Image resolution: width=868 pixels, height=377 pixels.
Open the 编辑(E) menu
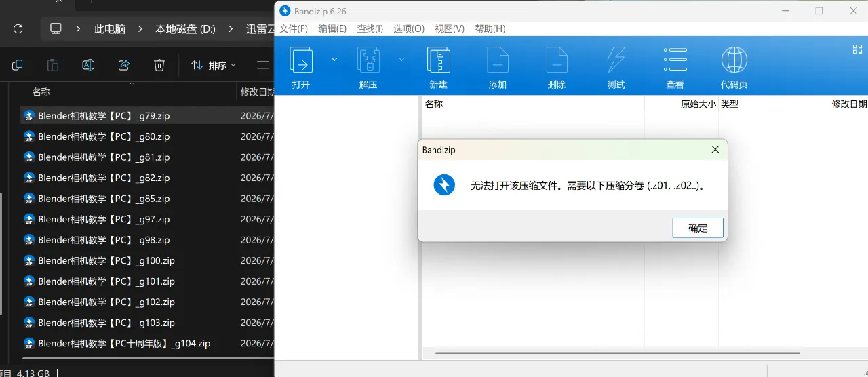(x=332, y=28)
